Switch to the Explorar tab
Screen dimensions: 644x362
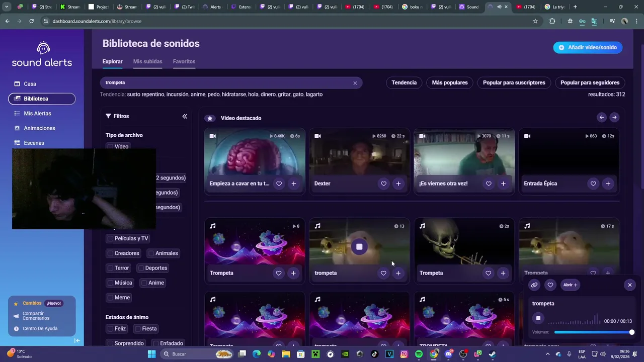tap(113, 61)
